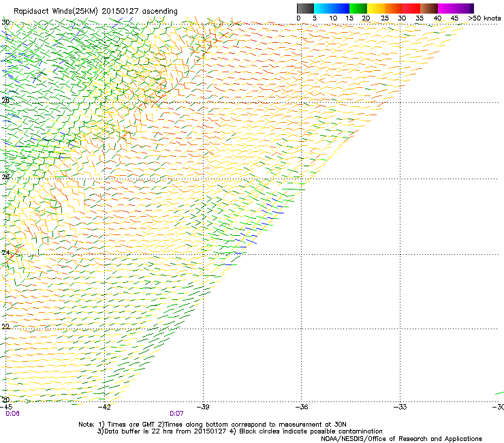The height and width of the screenshot is (443, 504).
Task: Click the '>50 knots' legend label
Action: pos(484,18)
